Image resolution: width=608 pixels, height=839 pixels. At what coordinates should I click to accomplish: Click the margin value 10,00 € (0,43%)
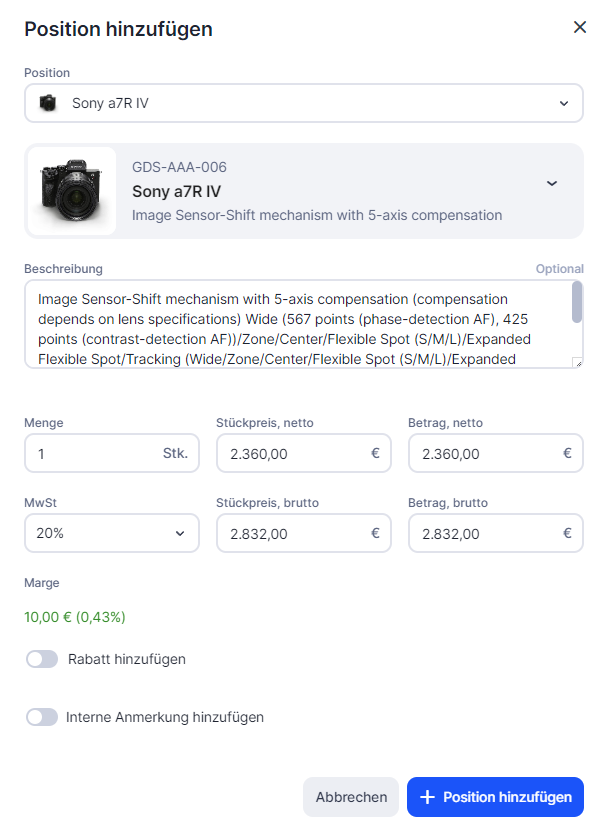75,617
